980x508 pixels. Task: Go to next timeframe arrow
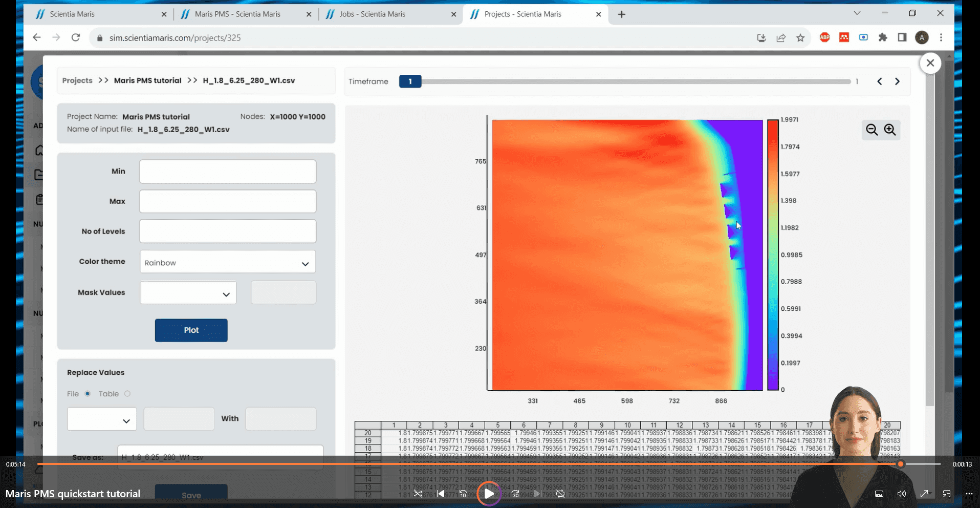click(897, 81)
